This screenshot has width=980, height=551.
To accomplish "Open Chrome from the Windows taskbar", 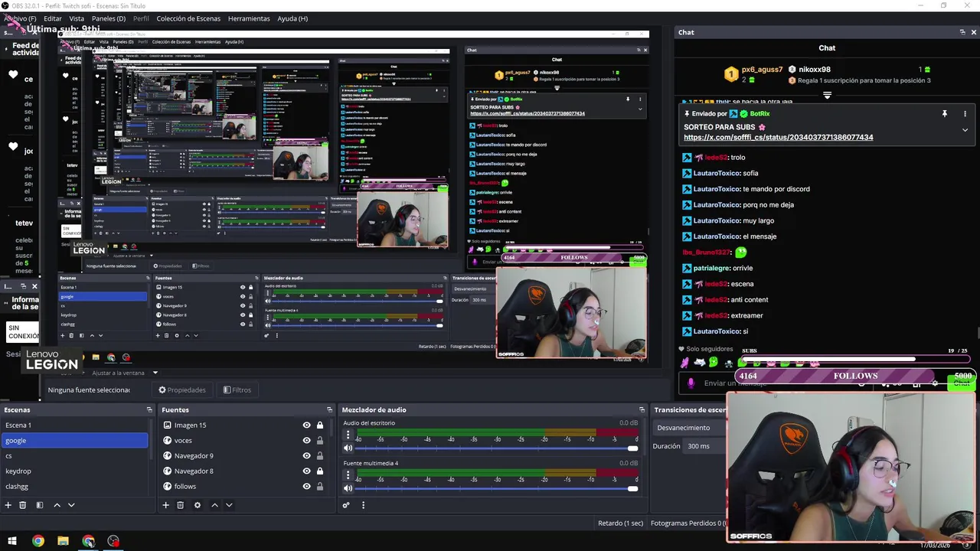I will click(38, 541).
